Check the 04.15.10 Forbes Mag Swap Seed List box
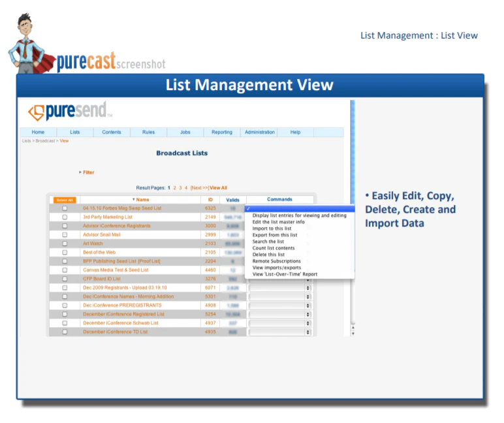Screen dimensions: 504x423 point(65,208)
